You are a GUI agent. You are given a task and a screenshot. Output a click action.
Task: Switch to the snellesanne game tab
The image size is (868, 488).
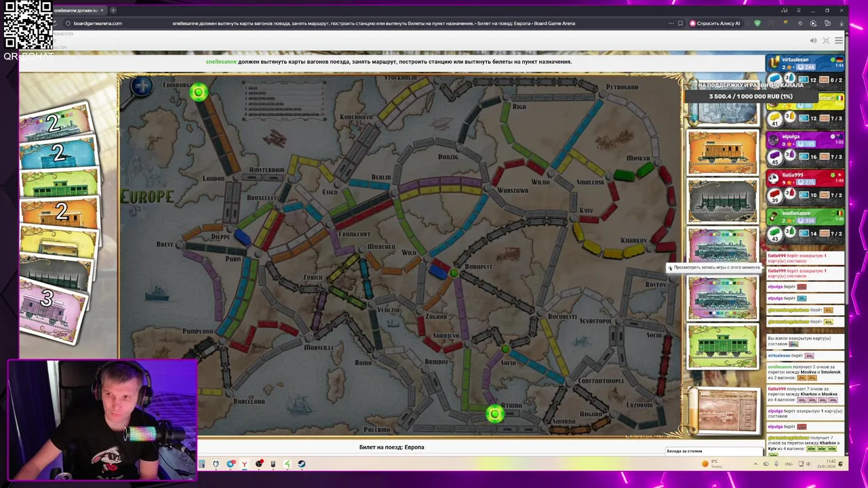(x=75, y=10)
